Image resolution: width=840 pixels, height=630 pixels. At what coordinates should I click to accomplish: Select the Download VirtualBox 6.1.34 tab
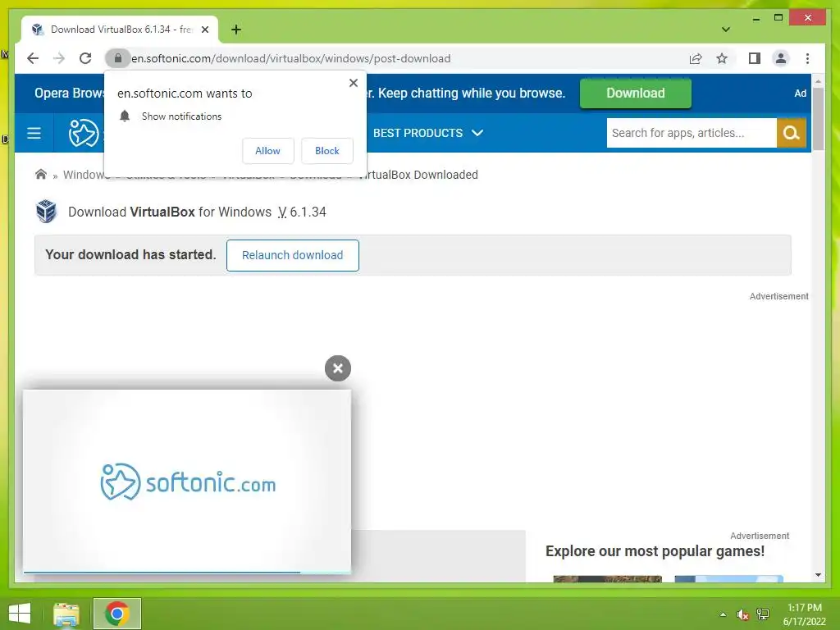tap(120, 30)
